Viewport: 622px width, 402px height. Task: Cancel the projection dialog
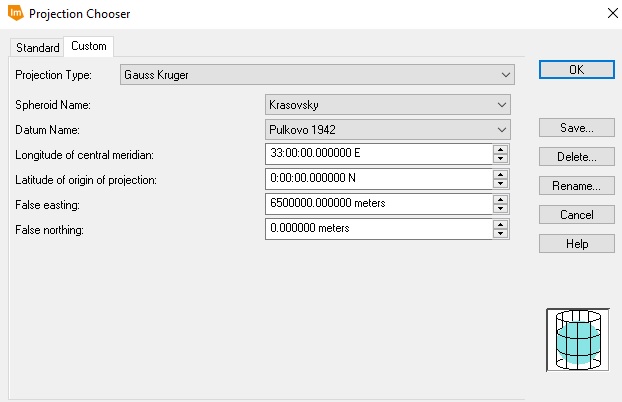tap(576, 215)
